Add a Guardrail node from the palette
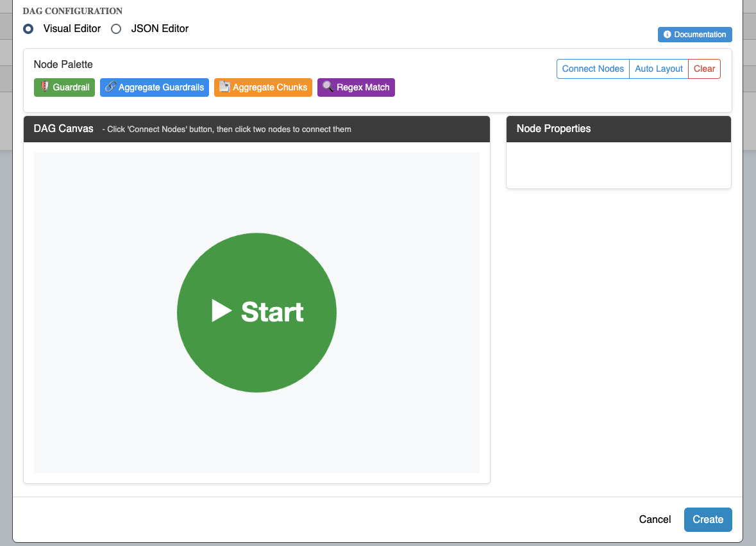756x546 pixels. click(x=64, y=87)
